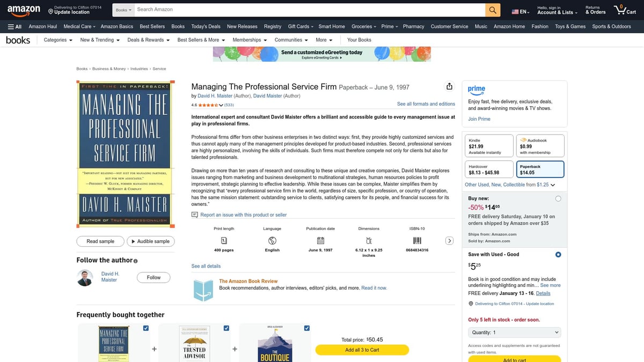
Task: Click the share icon beside the book title
Action: 449,86
